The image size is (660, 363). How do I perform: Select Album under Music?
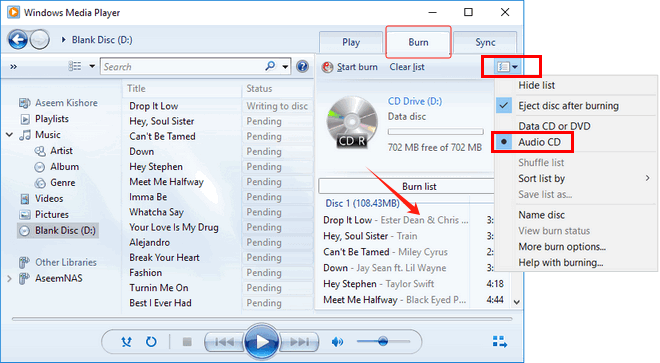[57, 167]
